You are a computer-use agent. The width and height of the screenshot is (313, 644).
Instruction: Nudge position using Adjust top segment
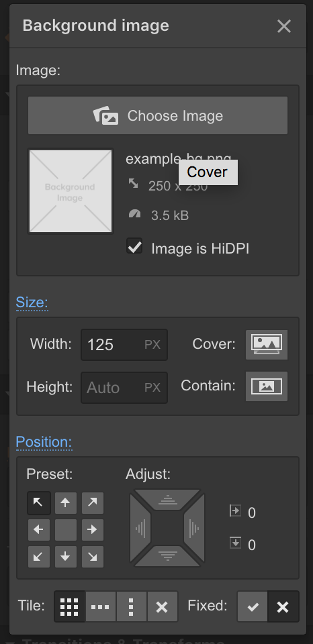pyautogui.click(x=167, y=499)
